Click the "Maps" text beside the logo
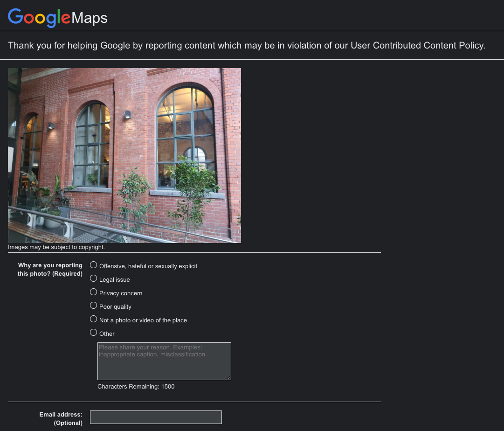The height and width of the screenshot is (431, 504). 90,18
